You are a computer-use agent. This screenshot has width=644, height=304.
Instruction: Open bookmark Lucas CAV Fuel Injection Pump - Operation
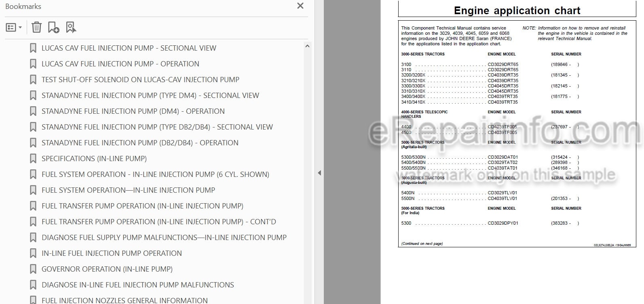120,64
